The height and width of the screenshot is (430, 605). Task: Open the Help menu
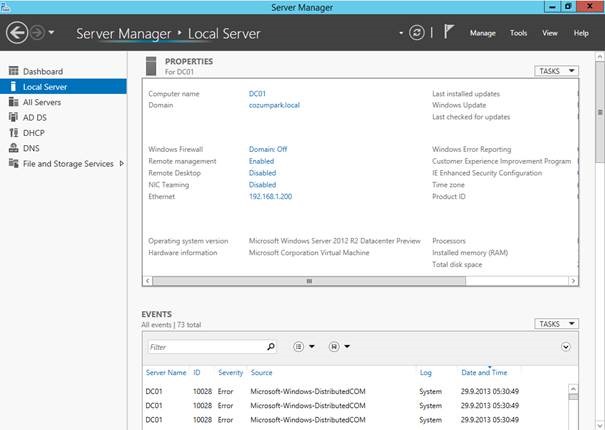point(581,33)
